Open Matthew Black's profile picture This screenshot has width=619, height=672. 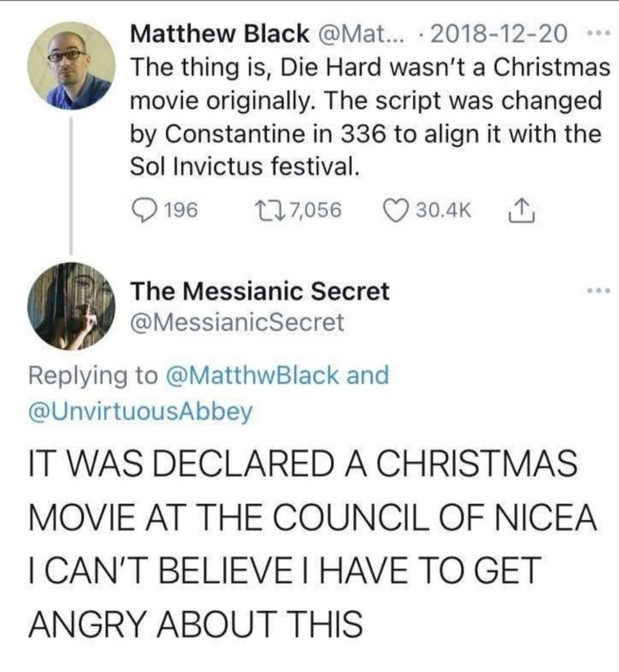tap(71, 65)
